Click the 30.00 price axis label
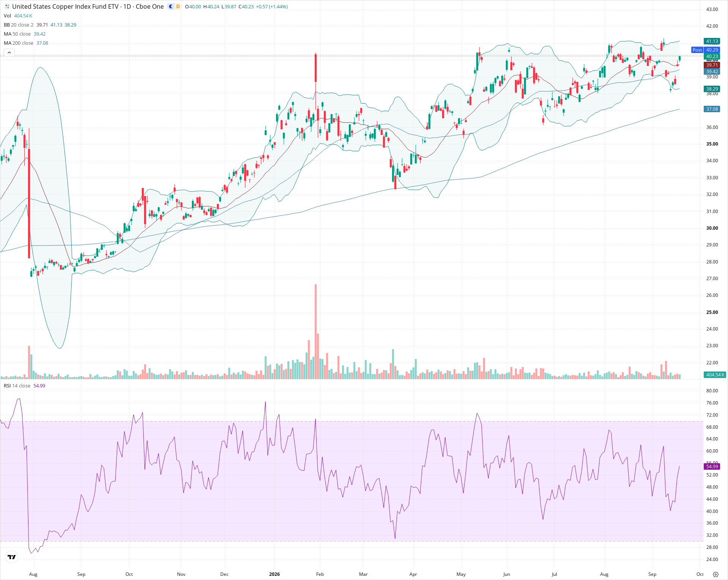 coord(712,228)
